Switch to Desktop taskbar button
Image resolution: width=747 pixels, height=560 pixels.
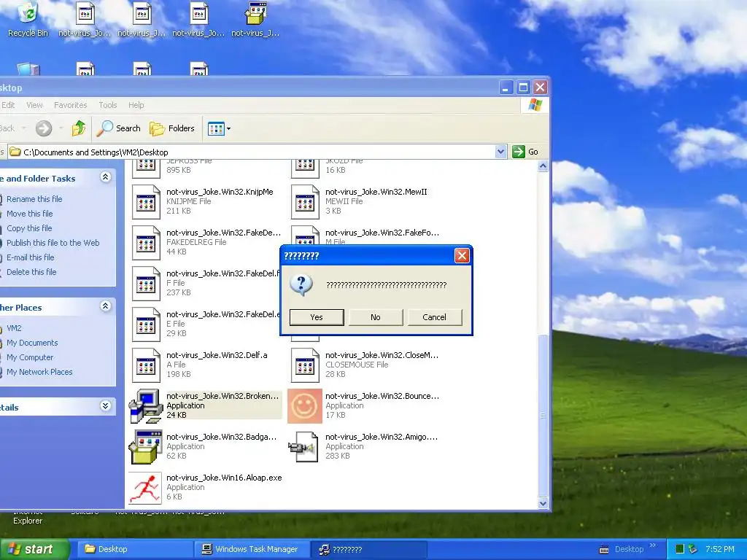click(x=134, y=550)
